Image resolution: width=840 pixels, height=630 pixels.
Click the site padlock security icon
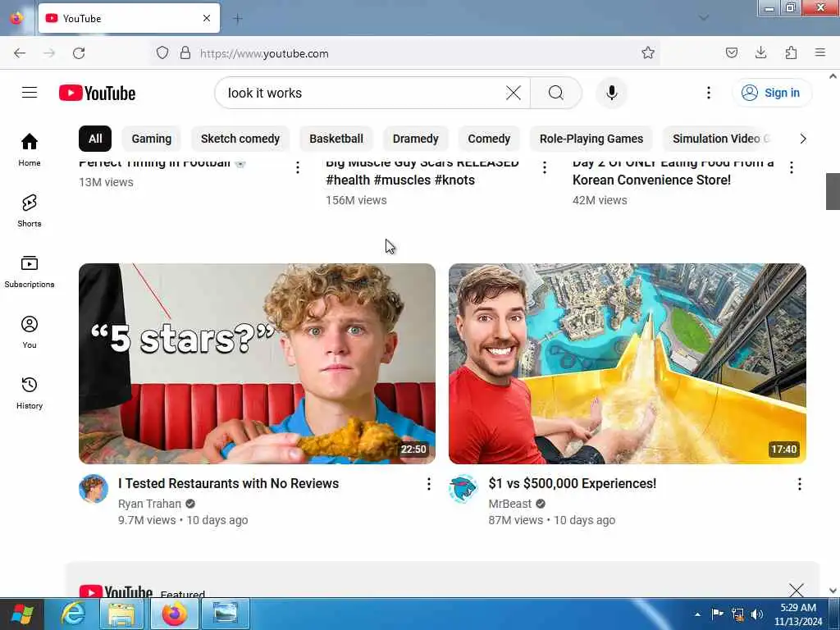tap(185, 53)
